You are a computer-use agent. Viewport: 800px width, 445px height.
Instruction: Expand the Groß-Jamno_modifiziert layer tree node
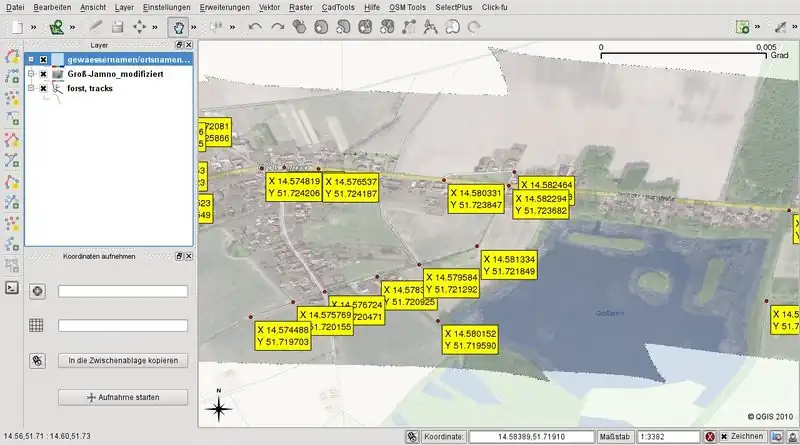pos(32,74)
